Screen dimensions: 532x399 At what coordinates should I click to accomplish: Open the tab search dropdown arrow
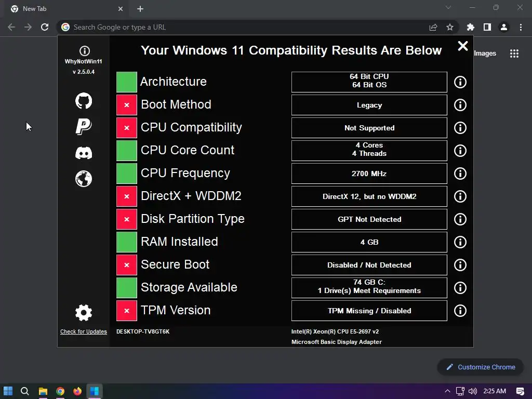[x=448, y=7]
